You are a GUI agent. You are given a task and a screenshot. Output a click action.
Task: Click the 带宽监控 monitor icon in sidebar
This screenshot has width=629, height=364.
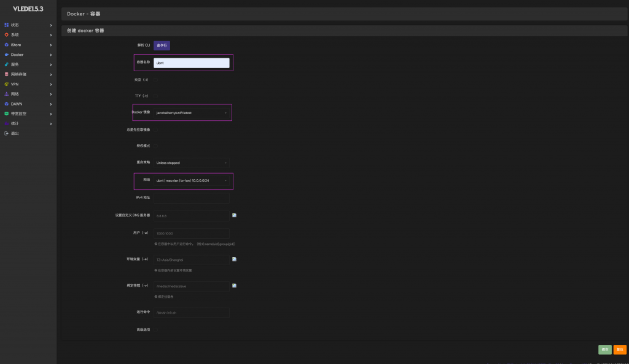[x=6, y=114]
